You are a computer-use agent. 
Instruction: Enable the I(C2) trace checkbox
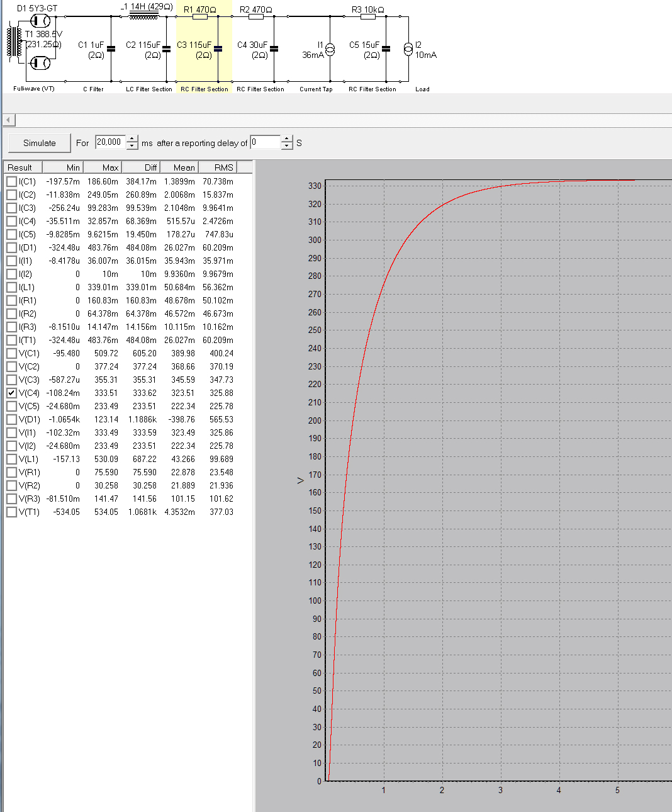pyautogui.click(x=11, y=195)
